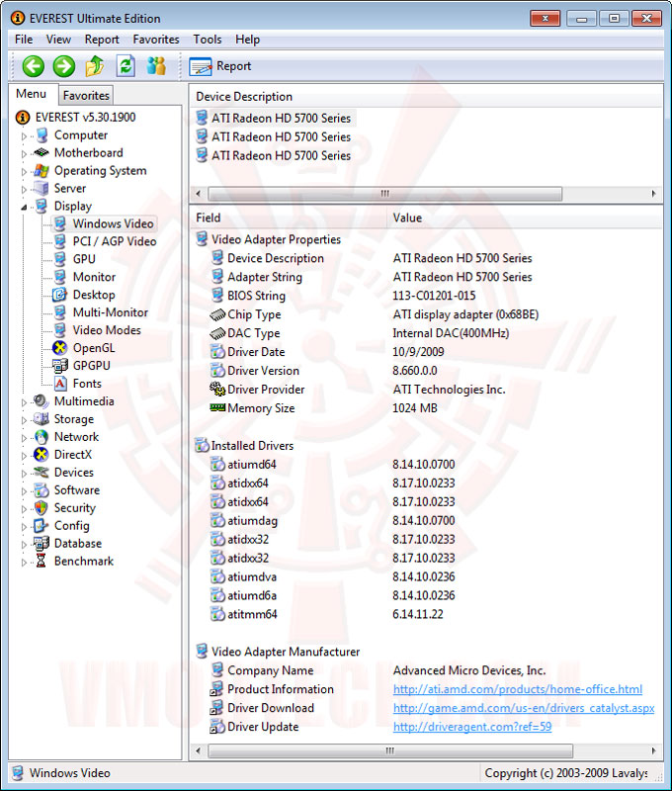Screen dimensions: 672x791
Task: Select the GPU item icon
Action: [x=60, y=259]
